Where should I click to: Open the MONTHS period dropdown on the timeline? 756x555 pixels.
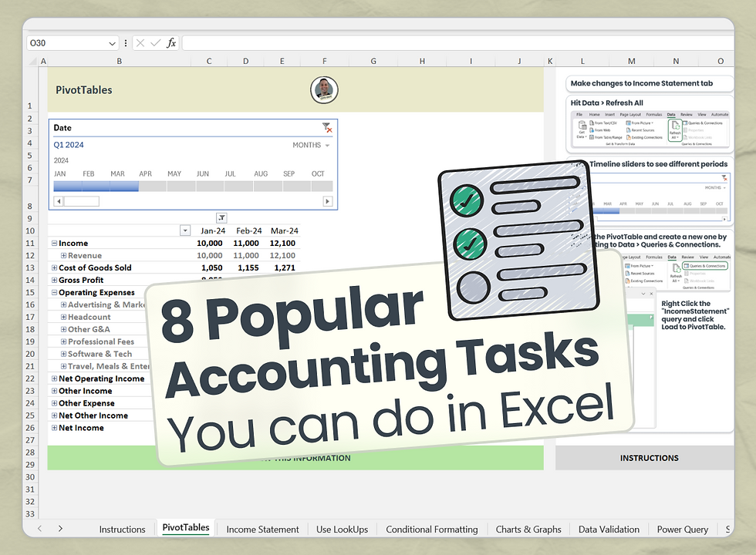tap(309, 145)
